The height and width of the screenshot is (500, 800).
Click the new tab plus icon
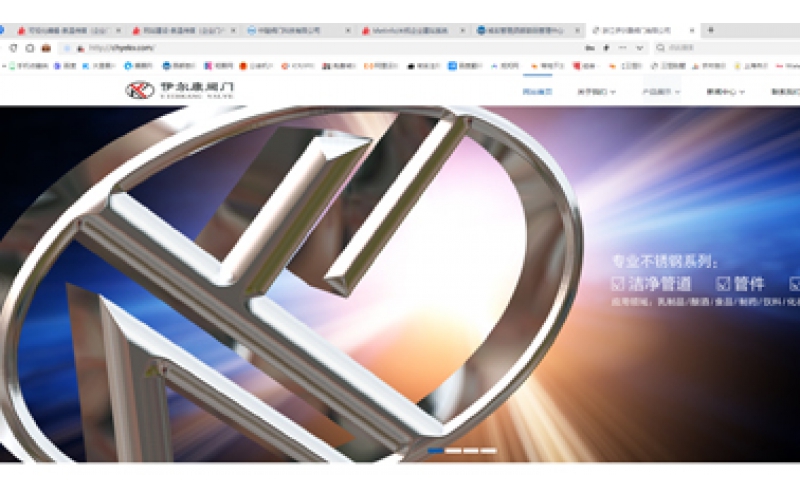[x=710, y=31]
